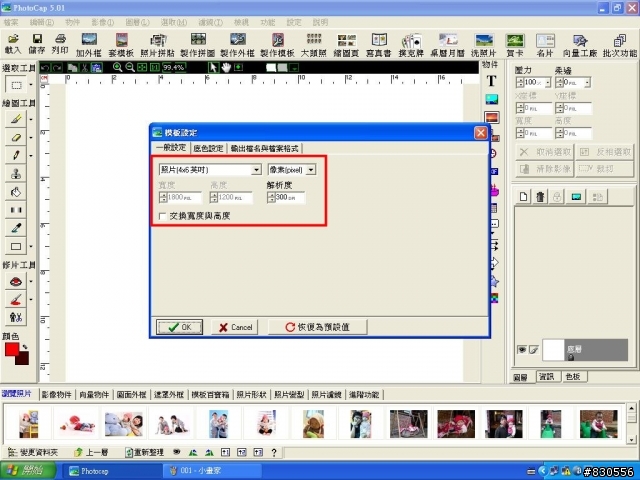Click the help question mark icon

274,452
